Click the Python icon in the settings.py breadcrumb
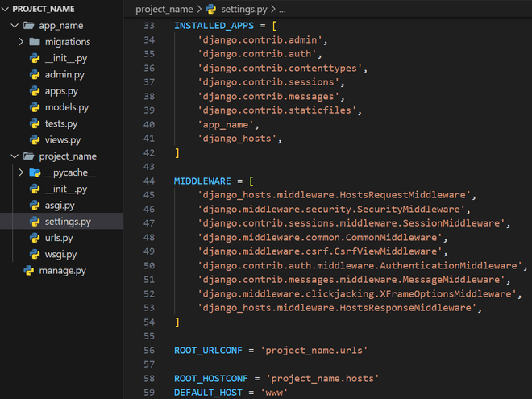 pos(211,10)
